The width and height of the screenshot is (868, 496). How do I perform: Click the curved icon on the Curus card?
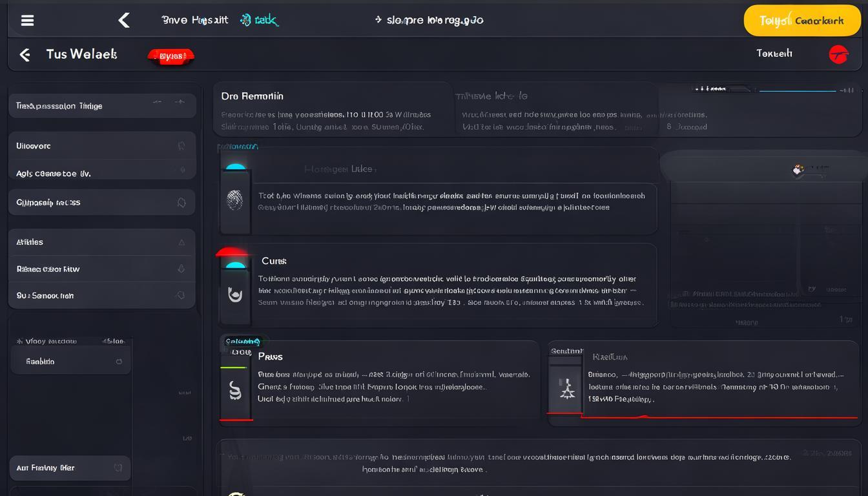[235, 295]
